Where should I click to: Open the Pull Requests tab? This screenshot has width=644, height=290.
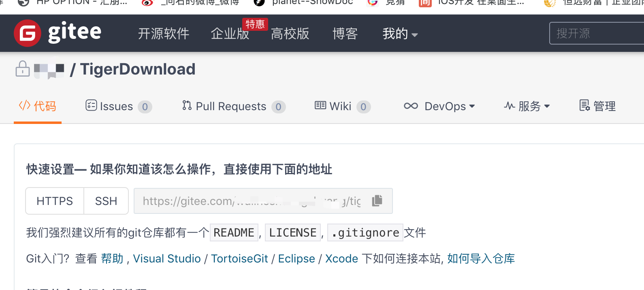click(234, 106)
